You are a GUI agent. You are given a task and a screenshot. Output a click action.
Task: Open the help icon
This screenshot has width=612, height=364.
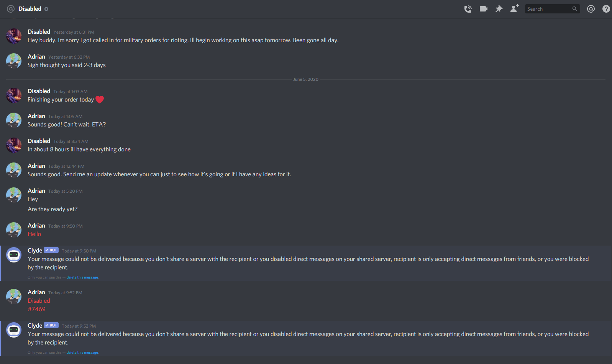606,9
